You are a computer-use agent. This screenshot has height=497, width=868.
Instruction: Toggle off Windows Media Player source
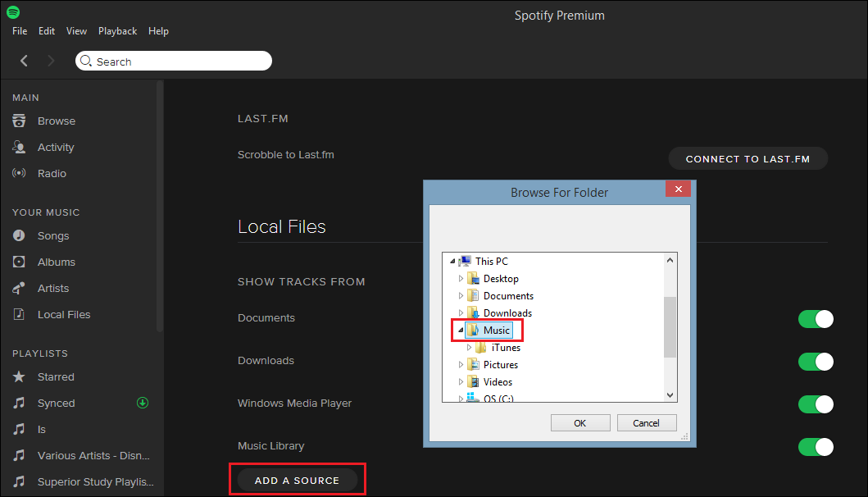(816, 404)
